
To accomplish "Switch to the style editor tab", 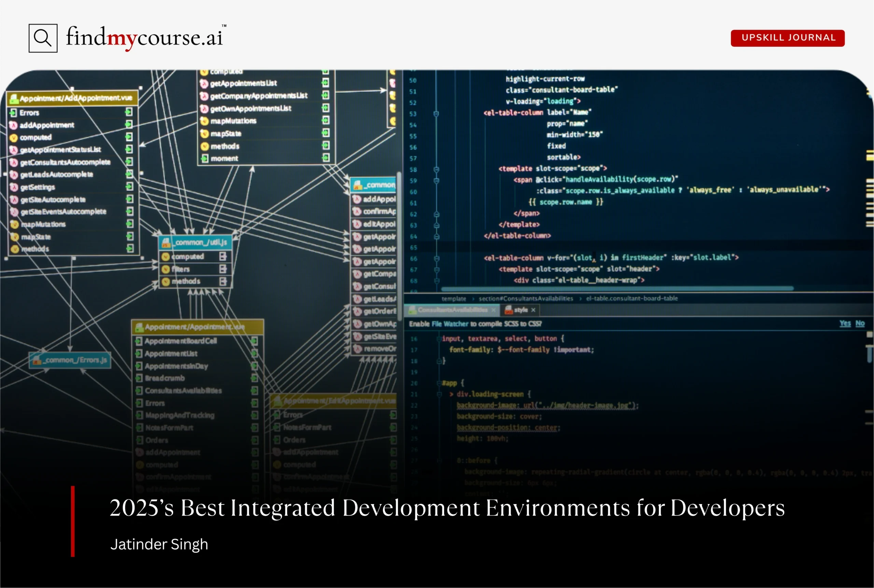I will pos(521,310).
